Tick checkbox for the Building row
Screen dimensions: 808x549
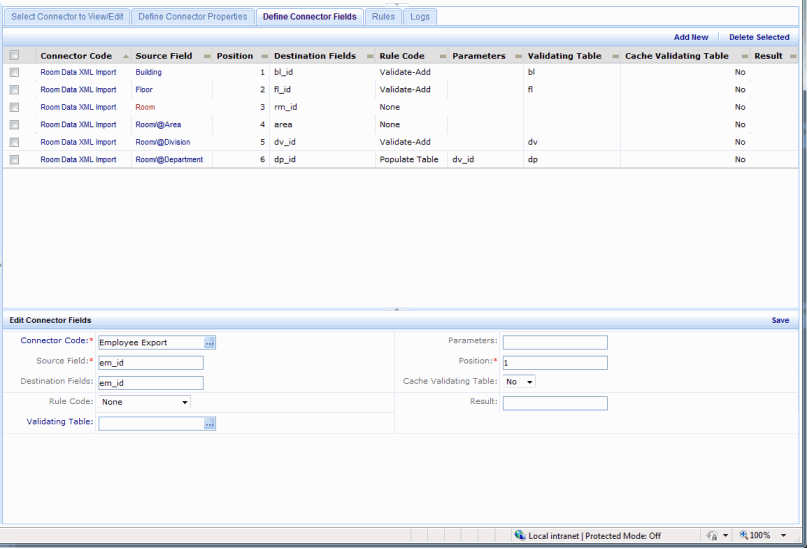click(14, 72)
